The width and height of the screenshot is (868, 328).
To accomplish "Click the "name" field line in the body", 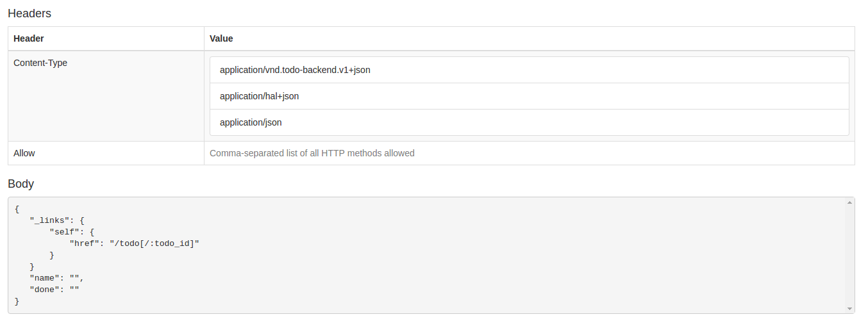I will 57,278.
